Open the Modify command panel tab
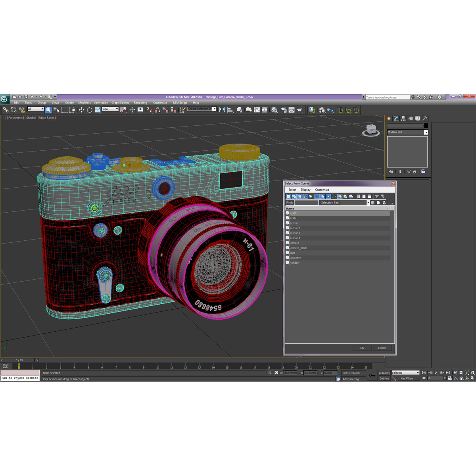This screenshot has width=476, height=476. pyautogui.click(x=396, y=118)
